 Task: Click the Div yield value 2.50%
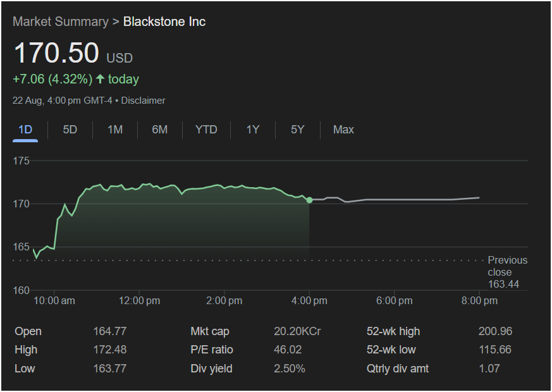tap(290, 368)
